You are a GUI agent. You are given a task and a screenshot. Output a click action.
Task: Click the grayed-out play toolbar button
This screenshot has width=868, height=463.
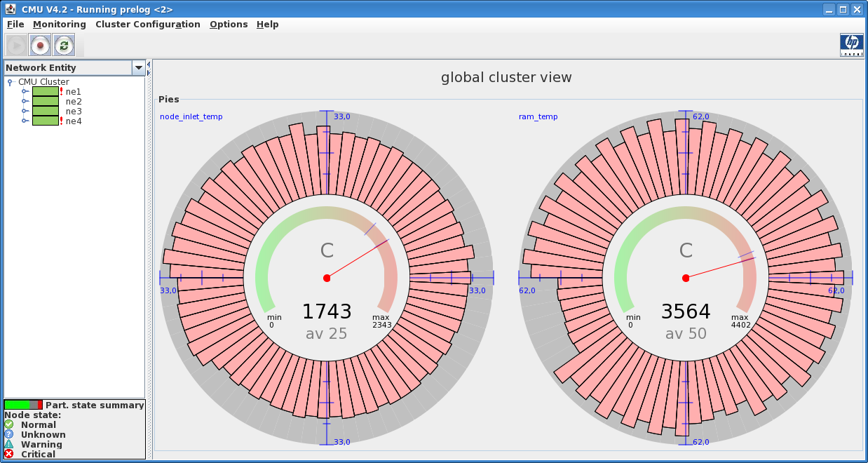click(16, 46)
